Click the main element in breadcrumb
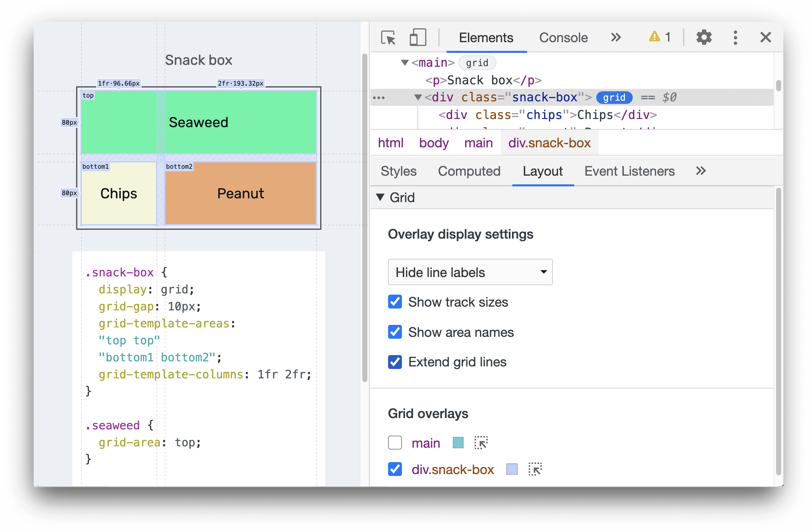 (478, 143)
